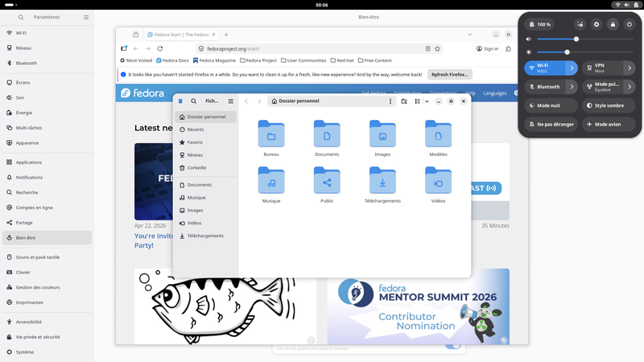Open new tab in Firefox

pos(226,35)
